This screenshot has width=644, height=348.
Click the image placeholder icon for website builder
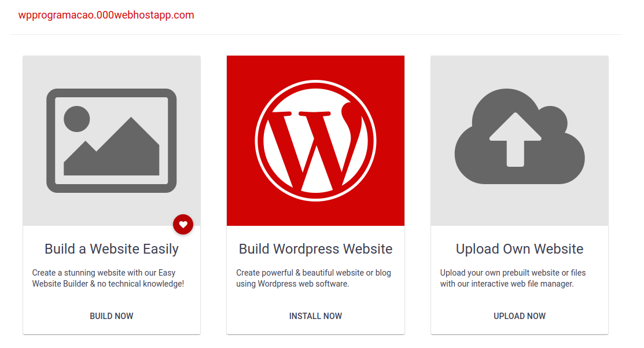pos(111,141)
